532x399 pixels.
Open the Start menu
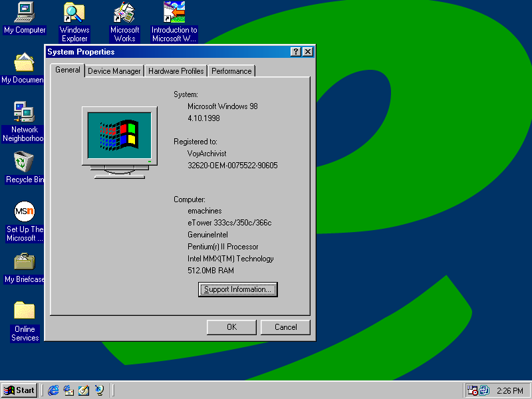pos(19,390)
